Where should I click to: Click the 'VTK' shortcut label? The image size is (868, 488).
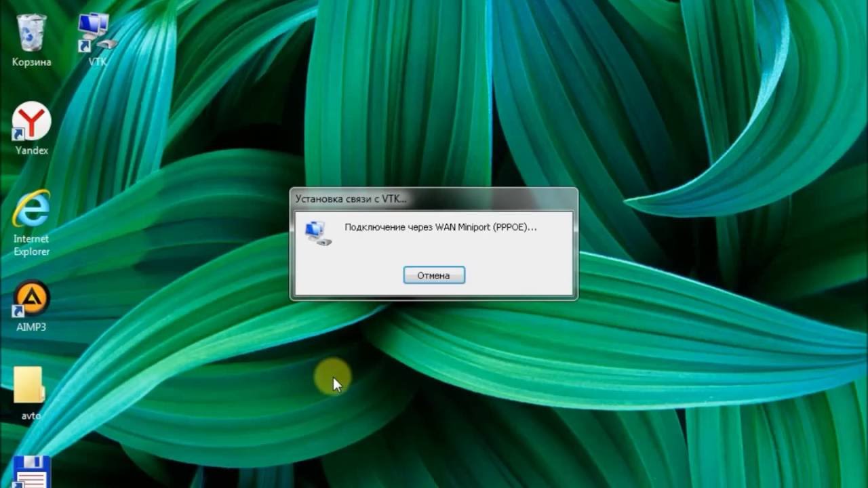click(97, 62)
